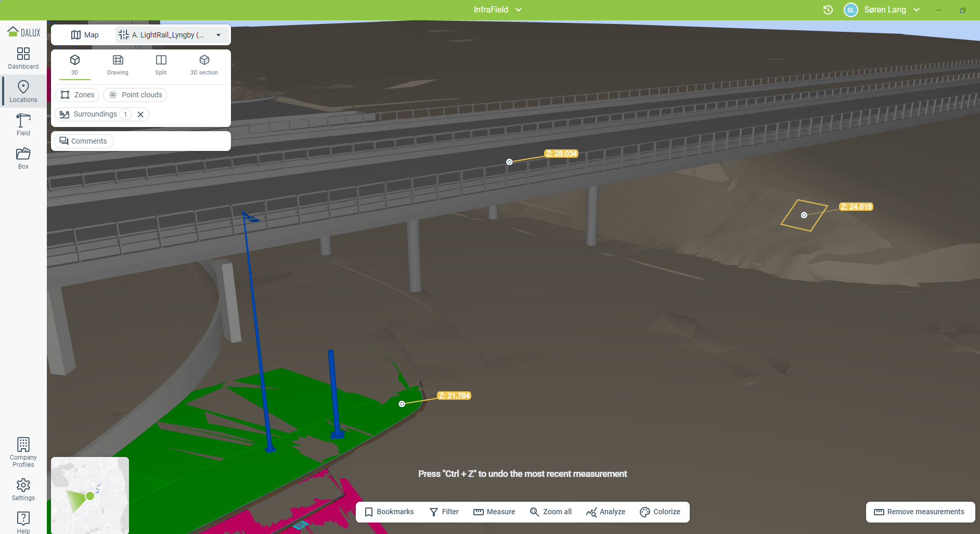Click the Remove measurements button

(920, 512)
